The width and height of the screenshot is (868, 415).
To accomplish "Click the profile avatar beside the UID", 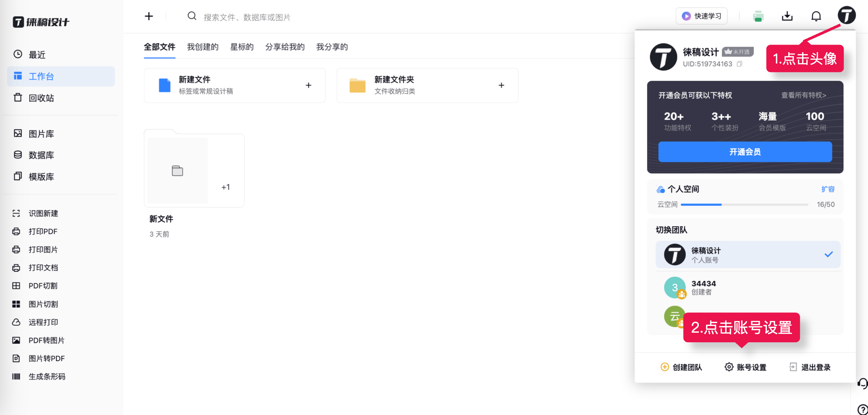I will pyautogui.click(x=663, y=57).
